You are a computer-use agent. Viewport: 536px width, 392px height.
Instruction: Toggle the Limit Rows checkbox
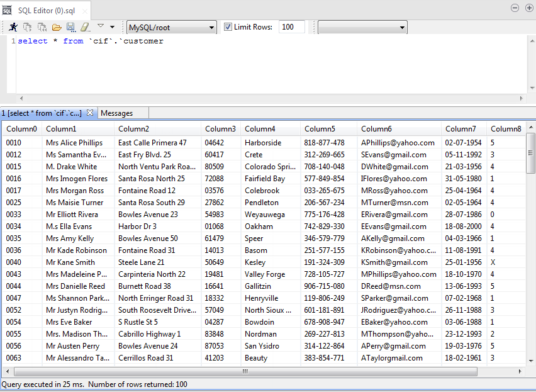[x=227, y=27]
